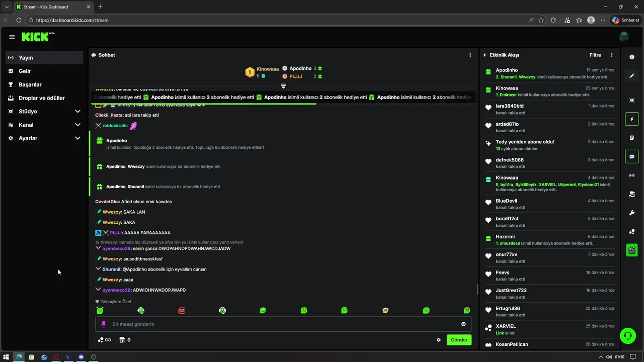Click the chat scrollbar thumb
The image size is (644, 362).
click(477, 290)
